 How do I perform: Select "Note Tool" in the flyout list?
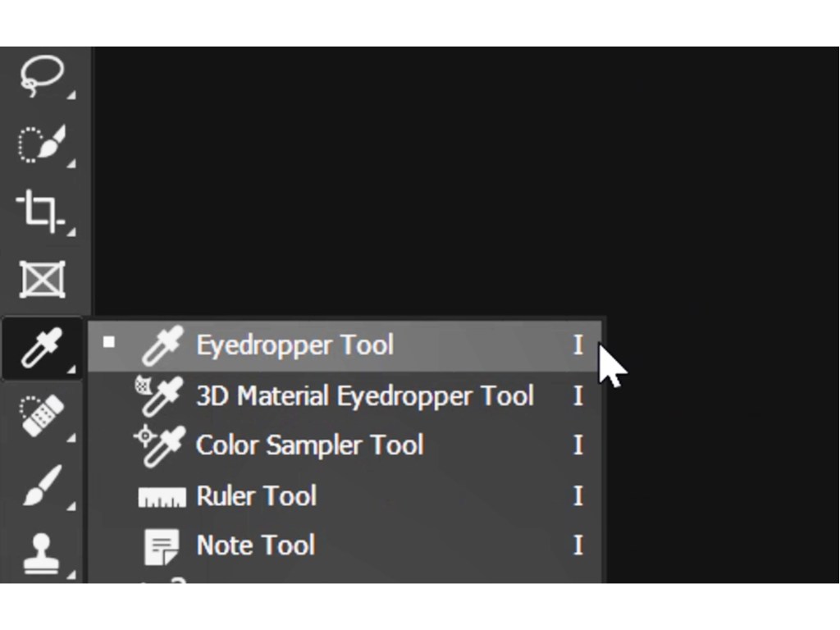pyautogui.click(x=255, y=546)
